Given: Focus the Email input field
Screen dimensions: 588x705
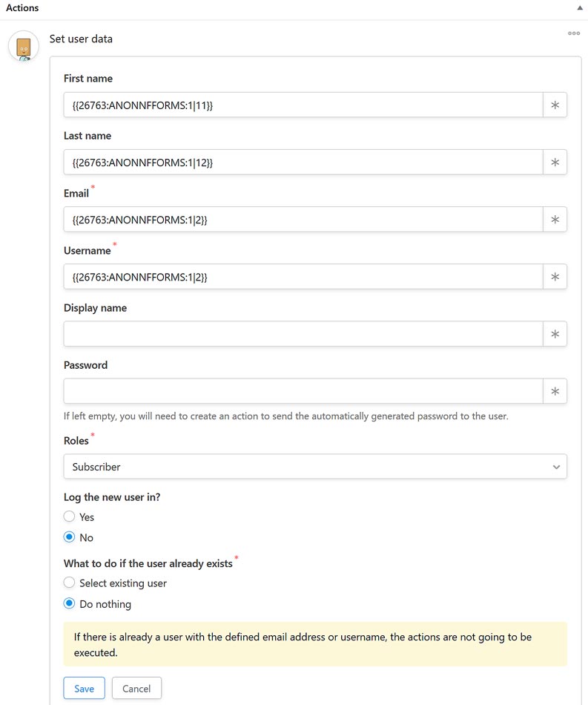Looking at the screenshot, I should (303, 220).
